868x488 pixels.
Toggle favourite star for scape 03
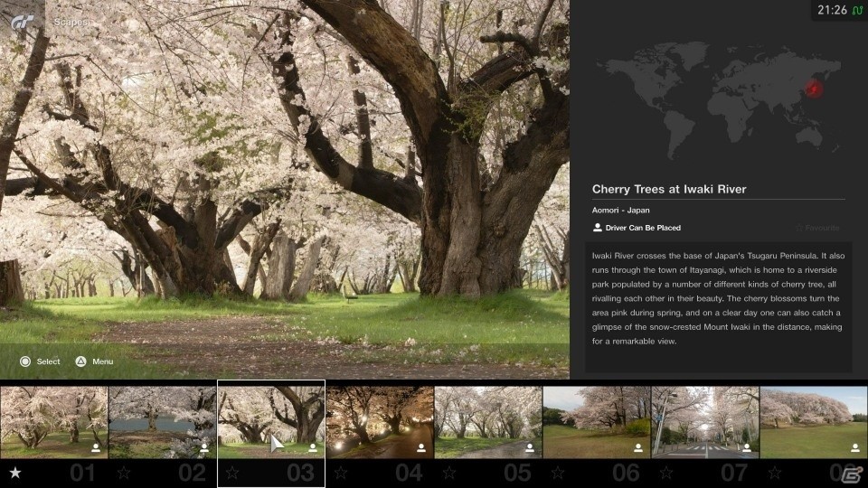[x=232, y=473]
